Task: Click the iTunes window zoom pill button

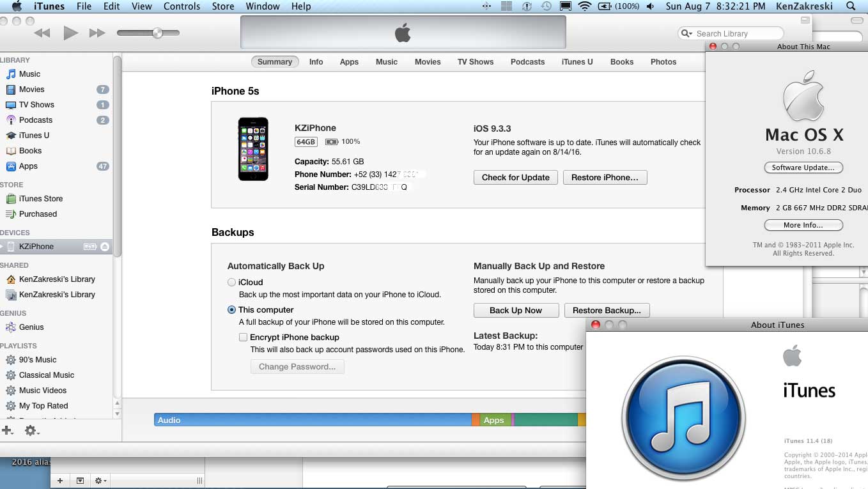Action: coord(805,20)
